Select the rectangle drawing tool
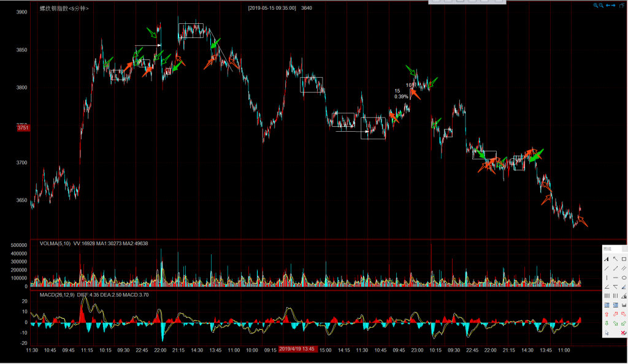Image resolution: width=628 pixels, height=364 pixels. [x=624, y=259]
